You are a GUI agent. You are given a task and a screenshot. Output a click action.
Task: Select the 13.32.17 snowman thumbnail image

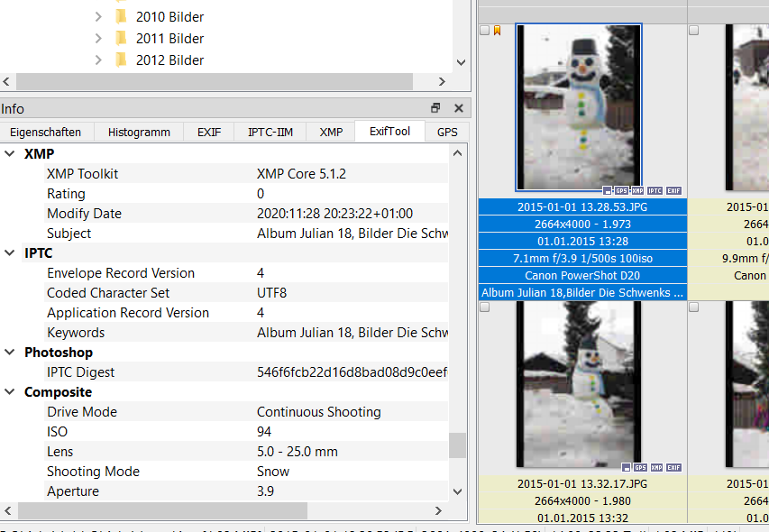578,383
